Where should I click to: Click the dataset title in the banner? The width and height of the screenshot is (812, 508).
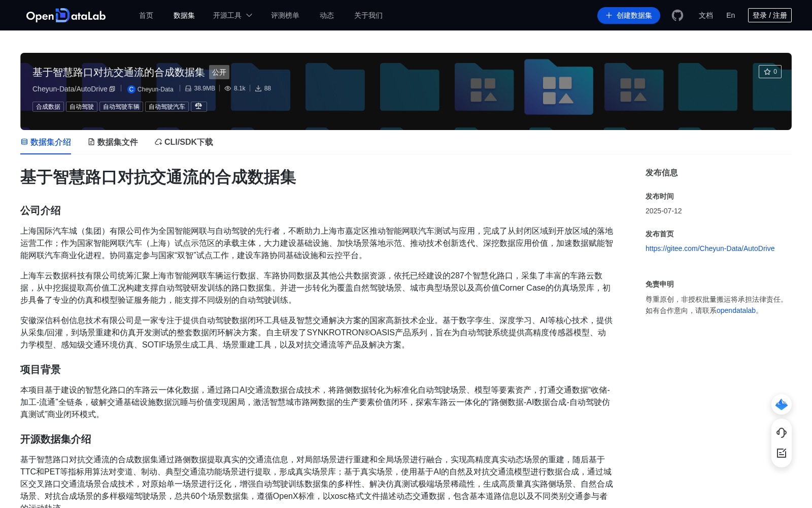(x=119, y=72)
